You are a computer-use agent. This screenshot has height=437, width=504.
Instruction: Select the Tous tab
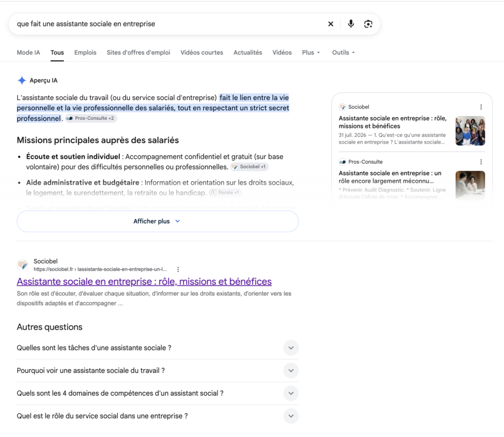[57, 52]
